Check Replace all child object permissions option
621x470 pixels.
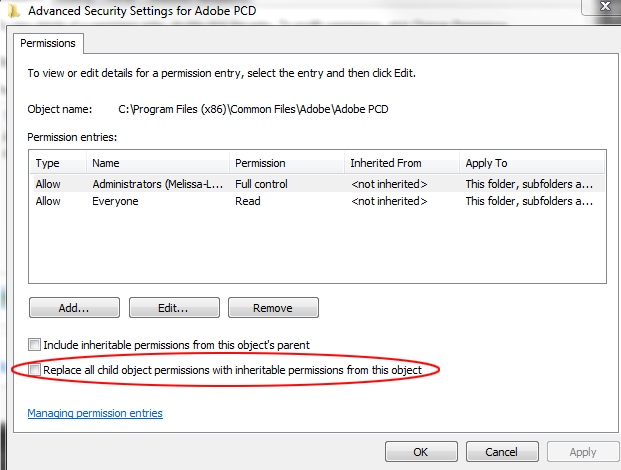coord(34,369)
